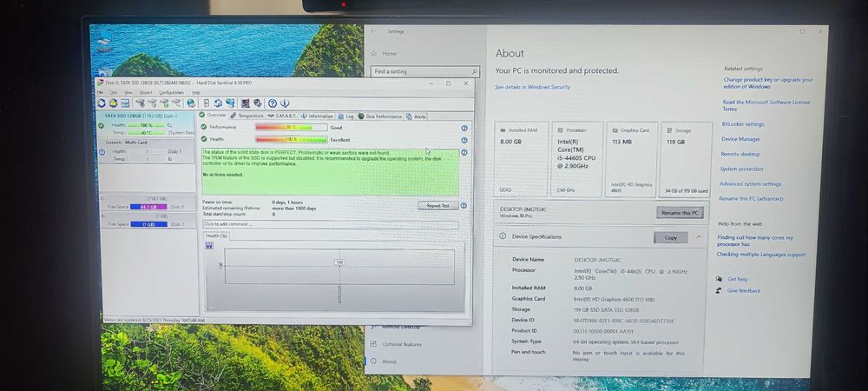Click the save icon above health graph

pos(209,245)
